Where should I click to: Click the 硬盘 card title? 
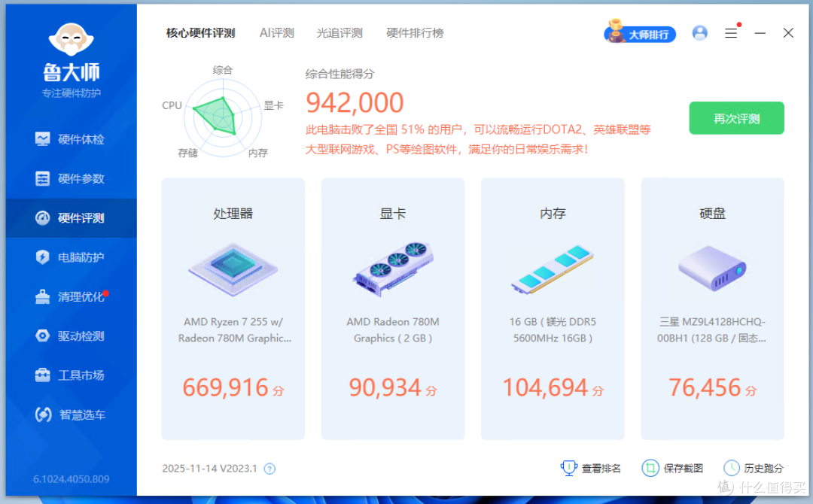coord(712,214)
